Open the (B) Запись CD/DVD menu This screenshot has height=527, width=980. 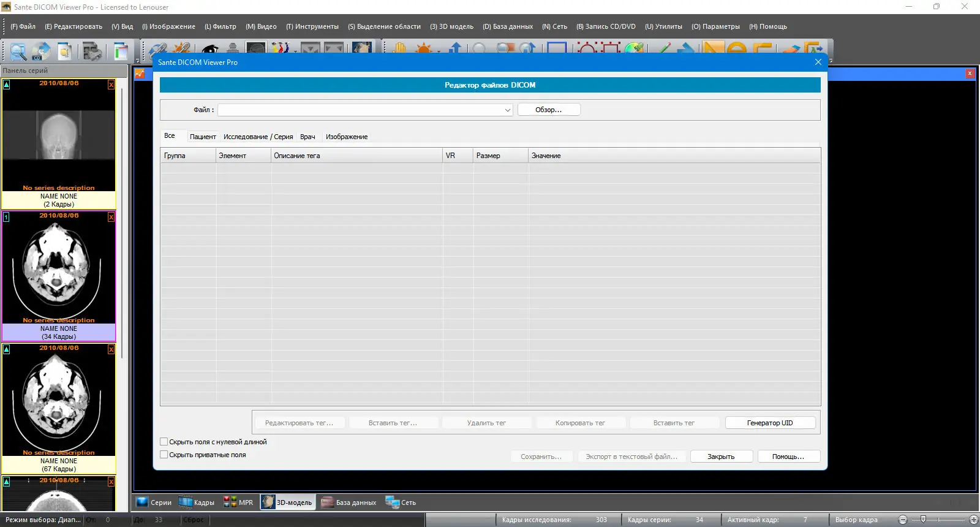[x=606, y=26]
